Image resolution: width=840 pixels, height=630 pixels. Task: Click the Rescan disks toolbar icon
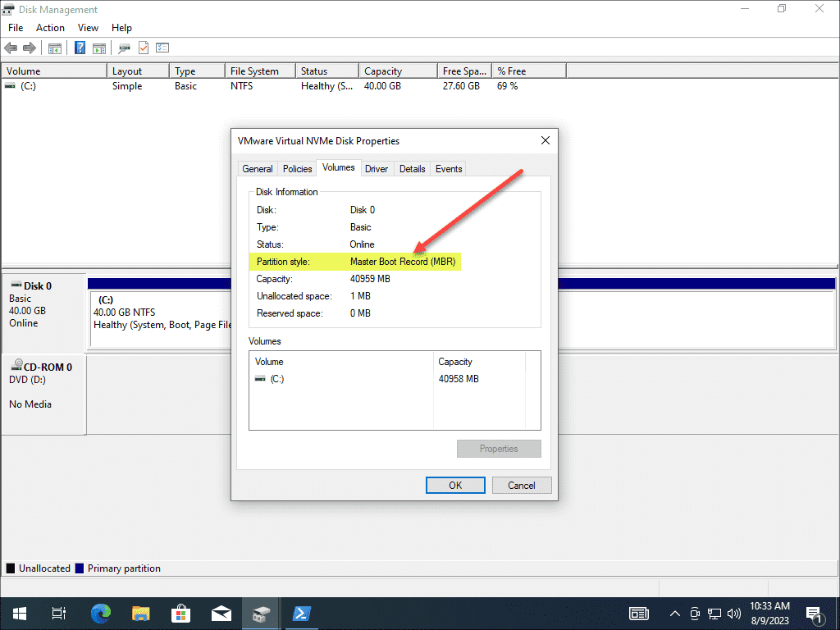pyautogui.click(x=125, y=48)
